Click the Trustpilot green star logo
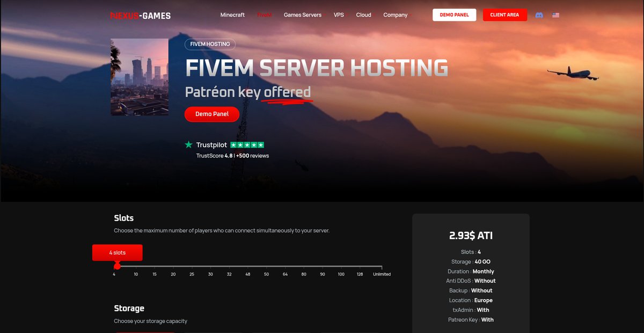This screenshot has height=333, width=644. [188, 144]
